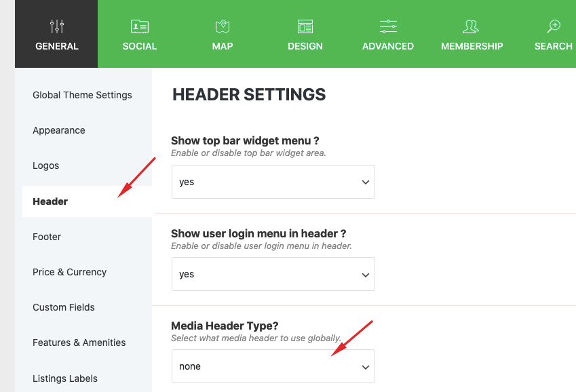Open Global Theme Settings section

click(x=82, y=95)
